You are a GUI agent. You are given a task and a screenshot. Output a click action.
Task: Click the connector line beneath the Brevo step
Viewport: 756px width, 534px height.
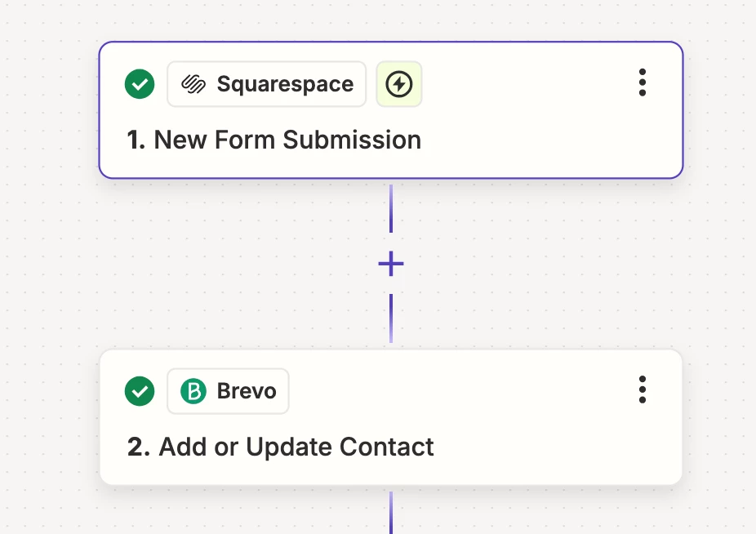click(x=391, y=512)
